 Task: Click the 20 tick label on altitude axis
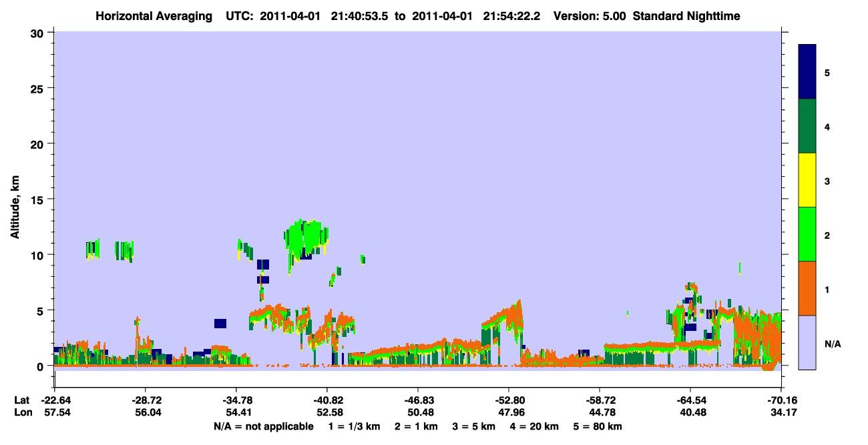(x=39, y=143)
